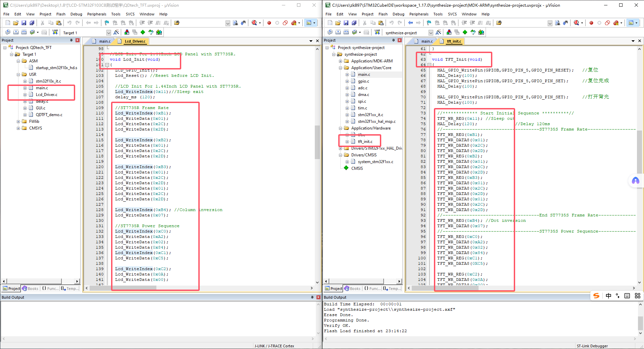Expand spi.c node in synthesize-project tree
Image resolution: width=644 pixels, height=349 pixels.
(347, 101)
